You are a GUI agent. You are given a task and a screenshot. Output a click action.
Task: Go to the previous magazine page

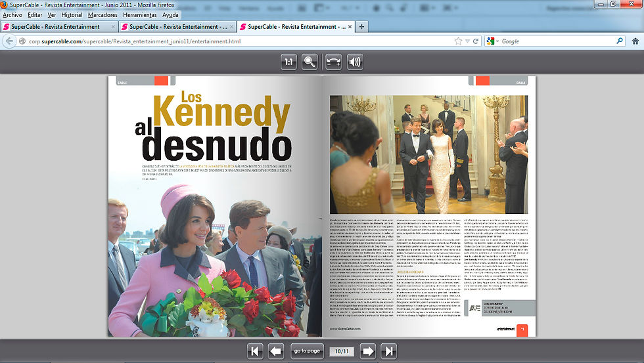coord(276,351)
